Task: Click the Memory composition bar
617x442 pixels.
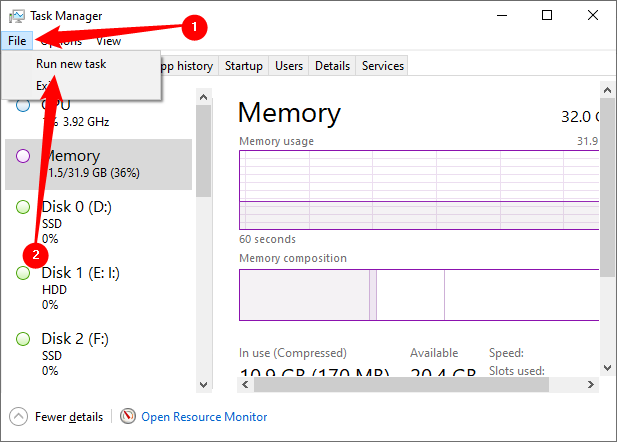Action: click(x=419, y=295)
